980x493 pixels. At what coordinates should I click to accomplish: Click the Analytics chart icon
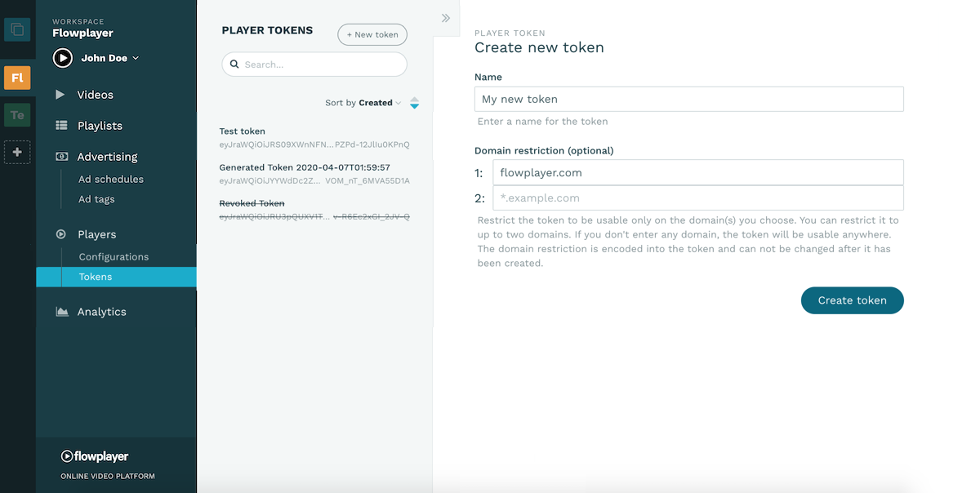click(61, 312)
